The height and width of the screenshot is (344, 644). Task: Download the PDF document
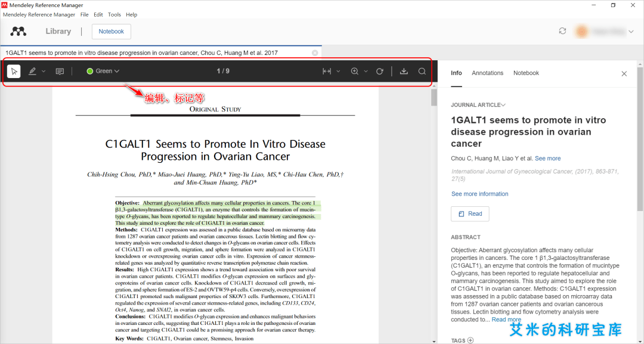tap(404, 72)
